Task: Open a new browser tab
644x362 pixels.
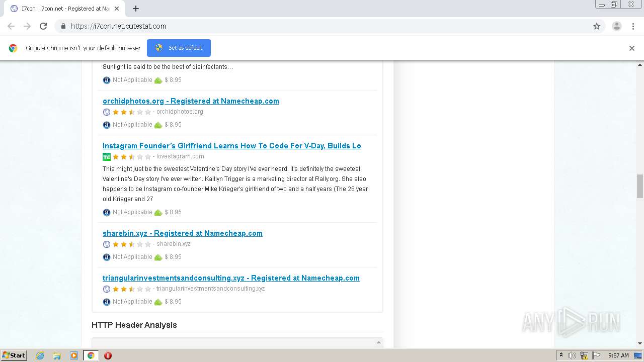Action: tap(136, 9)
